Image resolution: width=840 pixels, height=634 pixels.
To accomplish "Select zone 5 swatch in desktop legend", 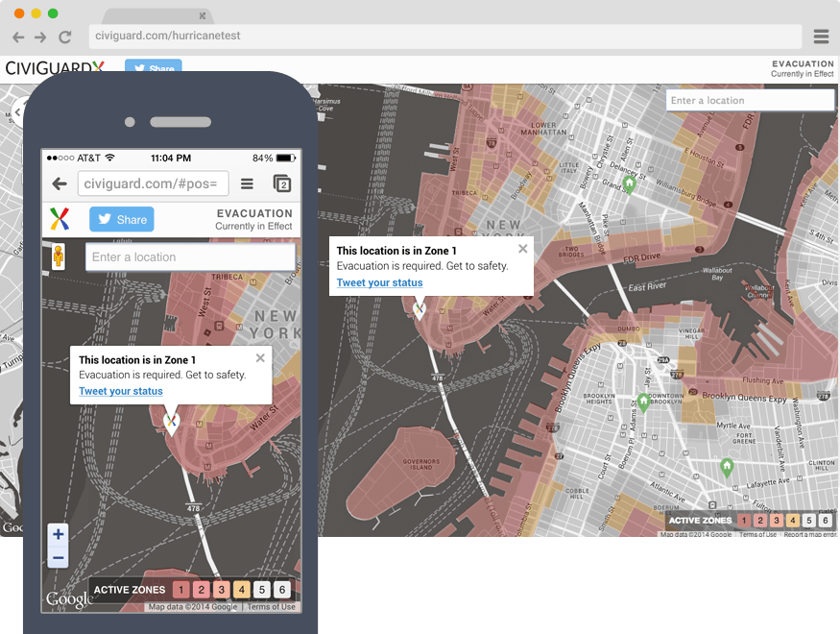I will pos(809,520).
